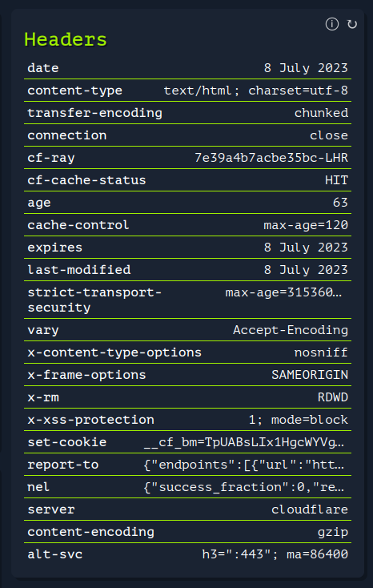The height and width of the screenshot is (588, 373).
Task: Select the cf-ray value 7e39a4b7acbe35bc-LHR
Action: 271,158
